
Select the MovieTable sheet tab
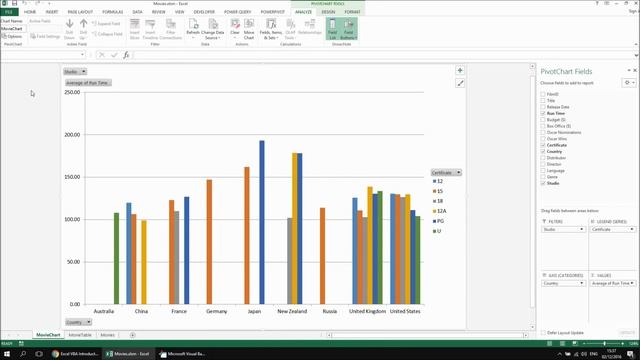pos(80,335)
